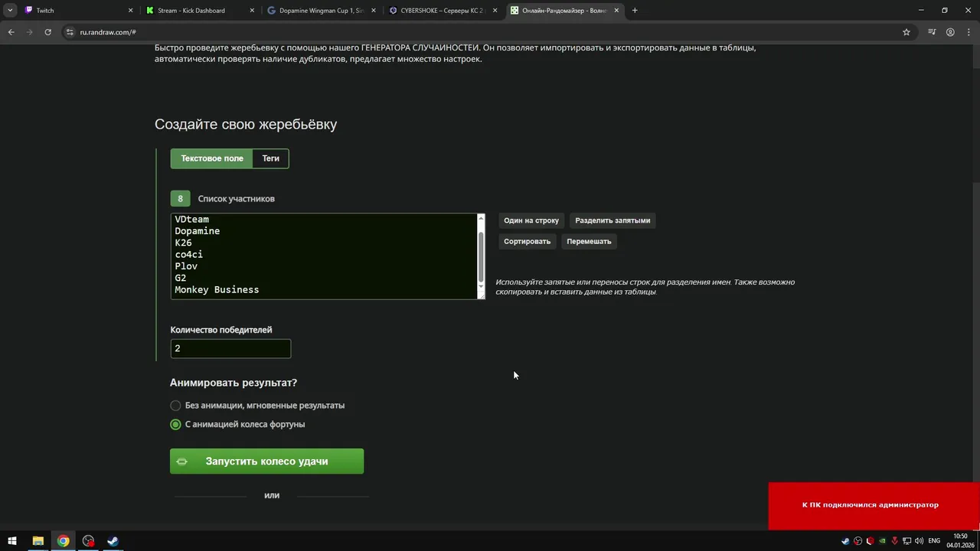The height and width of the screenshot is (551, 980).
Task: Click the co4ci entry in list
Action: pos(188,255)
